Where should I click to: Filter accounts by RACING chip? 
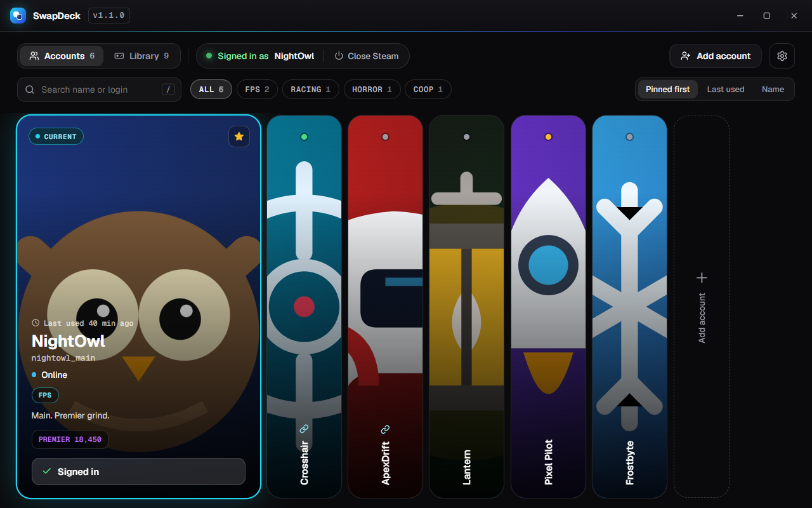coord(311,90)
